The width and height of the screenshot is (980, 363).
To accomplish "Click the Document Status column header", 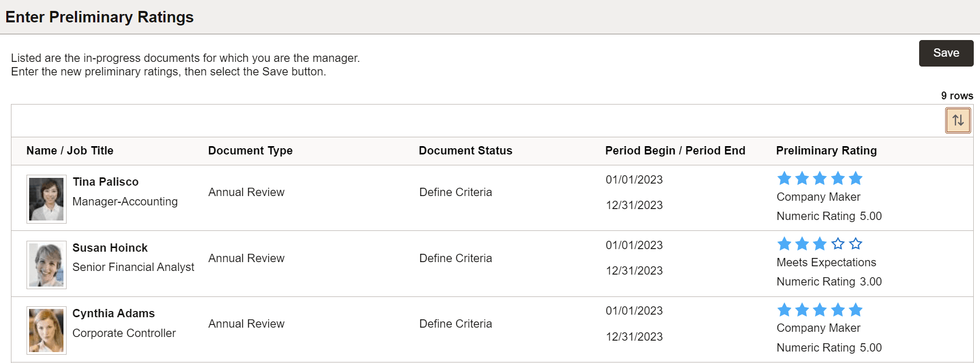I will [465, 151].
